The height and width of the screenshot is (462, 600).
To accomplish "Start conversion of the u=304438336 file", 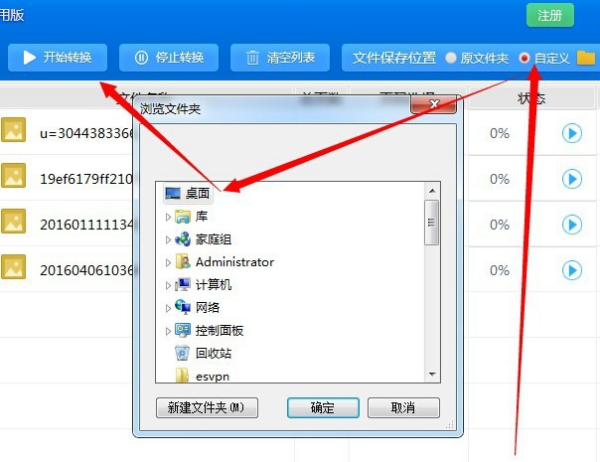I will point(572,133).
